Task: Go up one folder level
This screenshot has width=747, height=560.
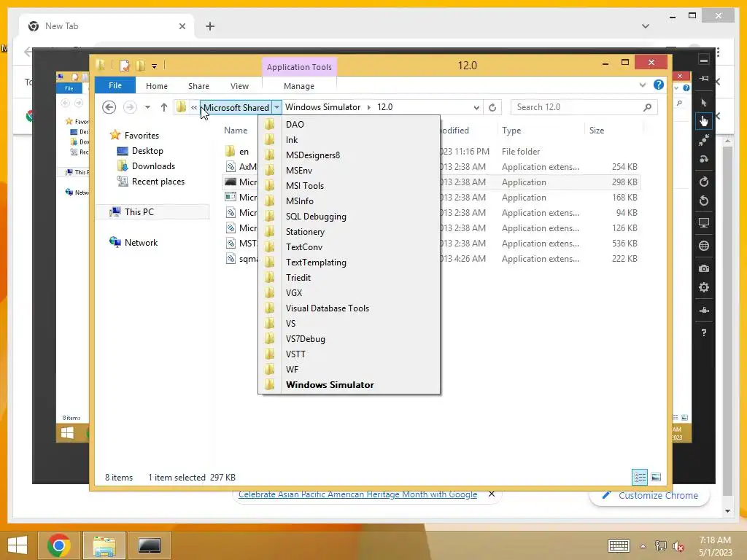Action: click(164, 107)
